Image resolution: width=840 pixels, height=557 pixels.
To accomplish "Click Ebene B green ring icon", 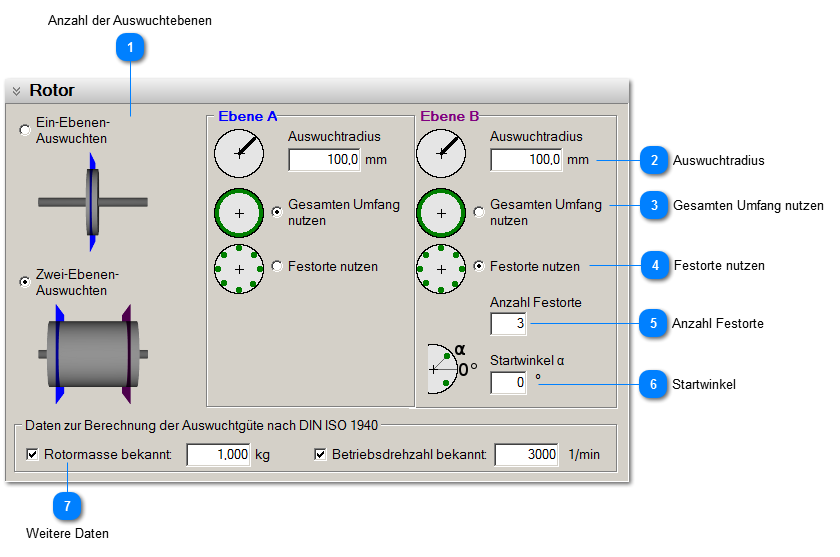I will coord(441,213).
